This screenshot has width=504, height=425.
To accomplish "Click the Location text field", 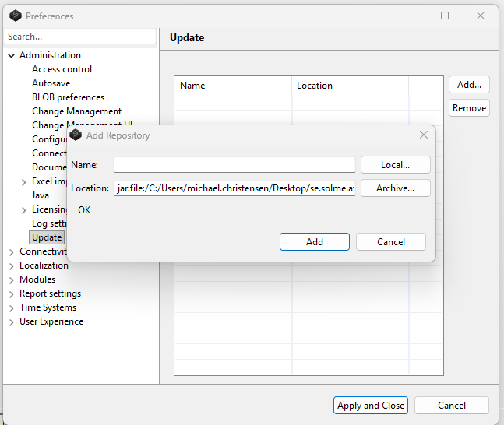I will [234, 188].
